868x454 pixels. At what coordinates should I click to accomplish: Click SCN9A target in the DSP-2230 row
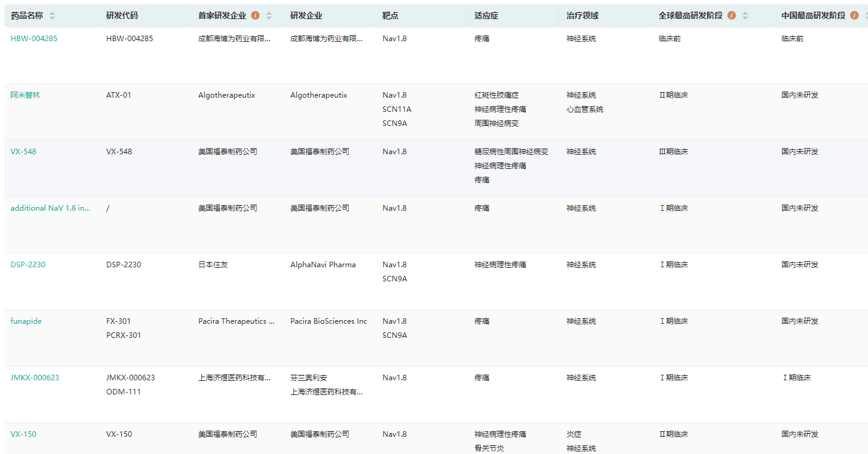tap(395, 279)
